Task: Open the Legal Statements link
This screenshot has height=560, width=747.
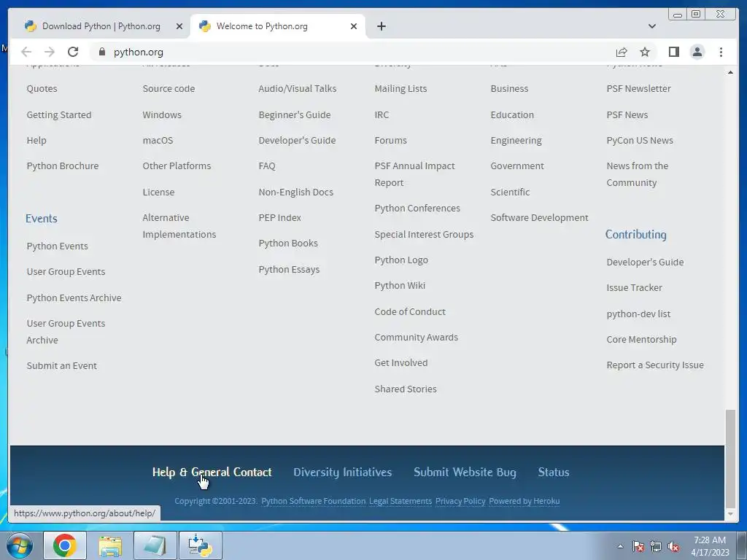Action: [x=400, y=501]
